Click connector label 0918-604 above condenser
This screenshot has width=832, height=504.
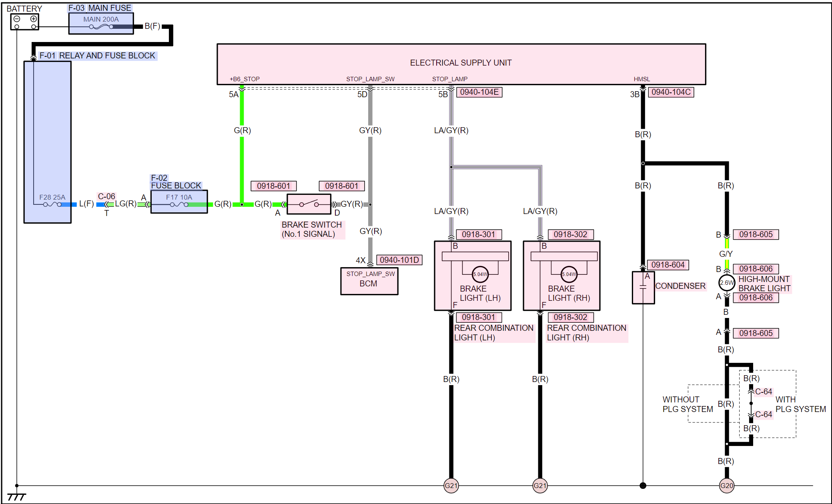pos(668,265)
